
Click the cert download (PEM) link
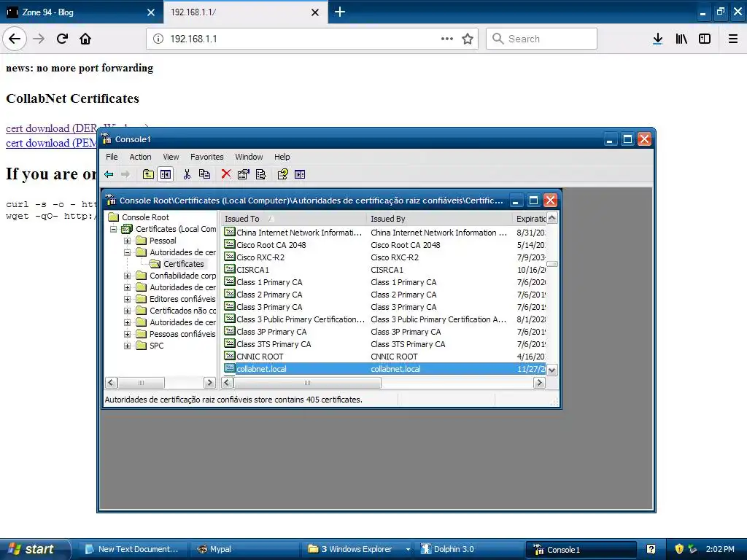52,143
